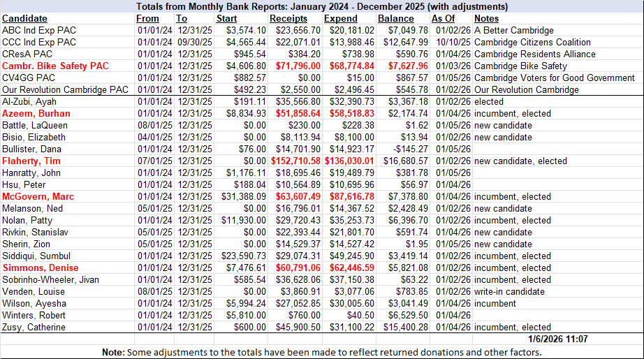Click Bisio From date 04/01/25

[x=155, y=138]
